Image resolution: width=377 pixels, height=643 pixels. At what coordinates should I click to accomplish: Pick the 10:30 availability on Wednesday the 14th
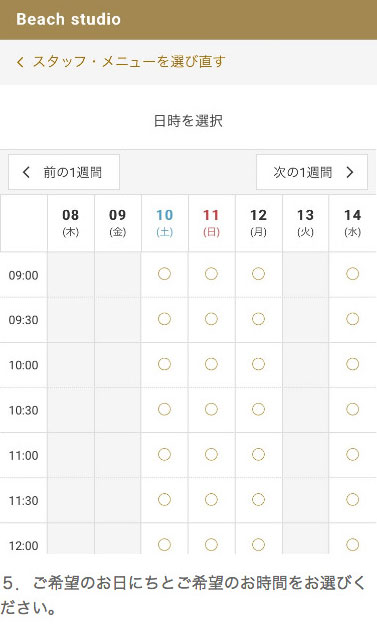point(352,409)
